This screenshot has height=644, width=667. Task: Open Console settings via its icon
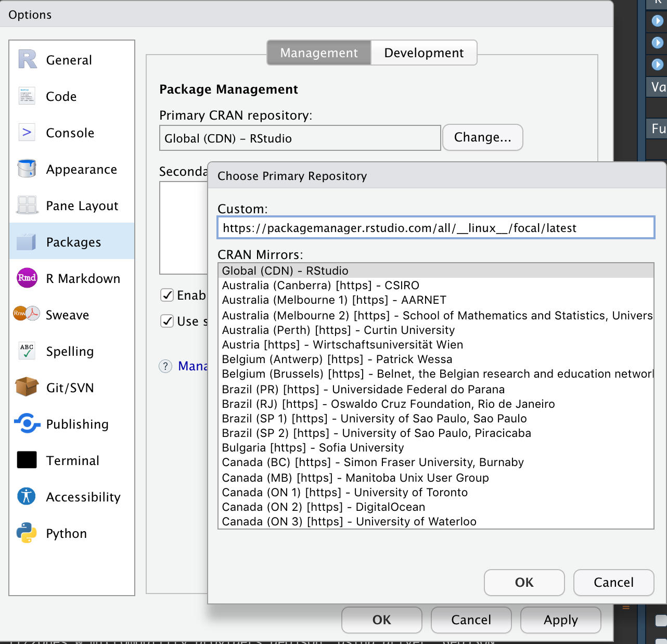click(27, 133)
